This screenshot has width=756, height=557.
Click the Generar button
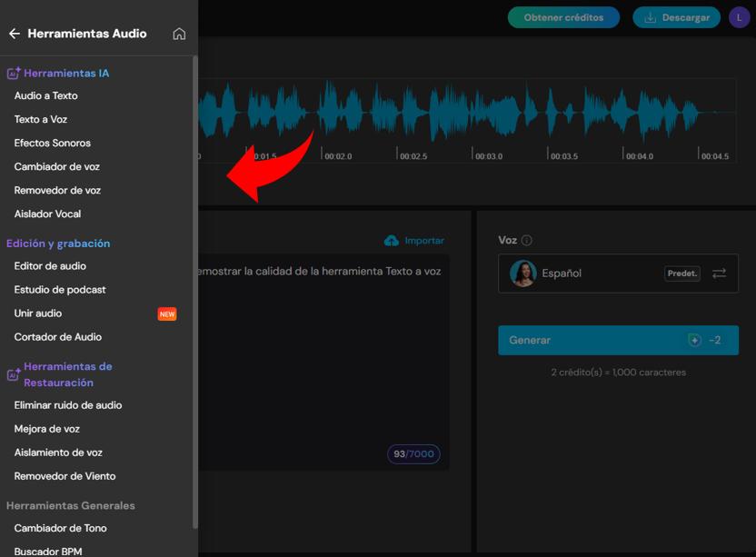point(600,341)
